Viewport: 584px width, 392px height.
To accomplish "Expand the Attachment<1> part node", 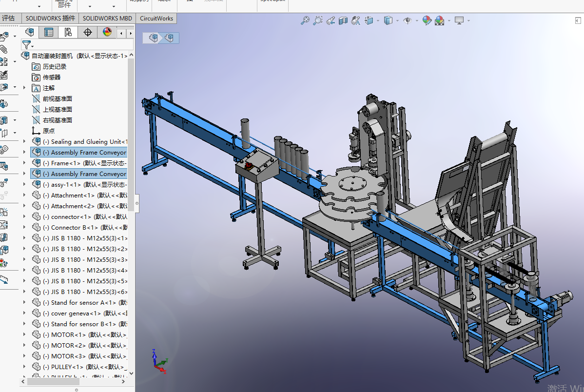I will click(24, 195).
